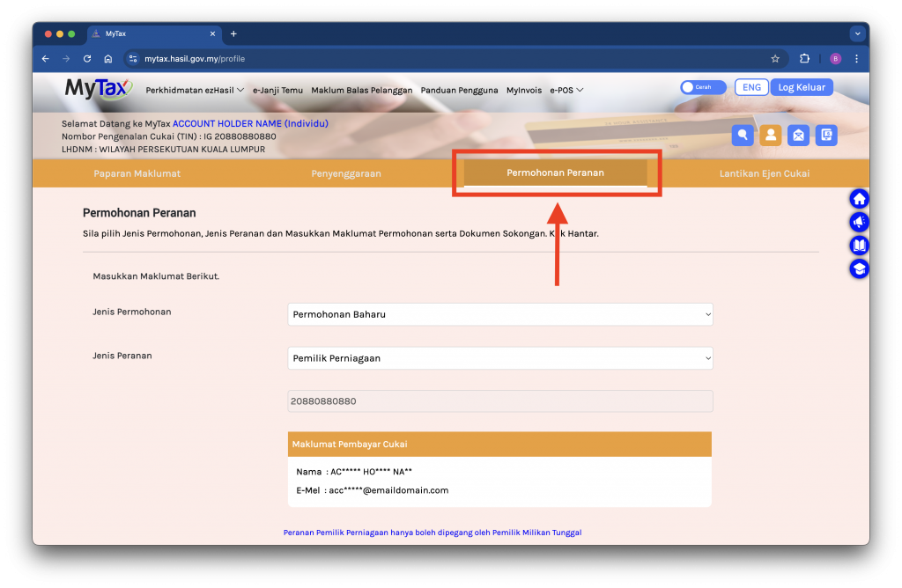This screenshot has width=902, height=588.
Task: Click the TIN number input field
Action: click(x=499, y=401)
